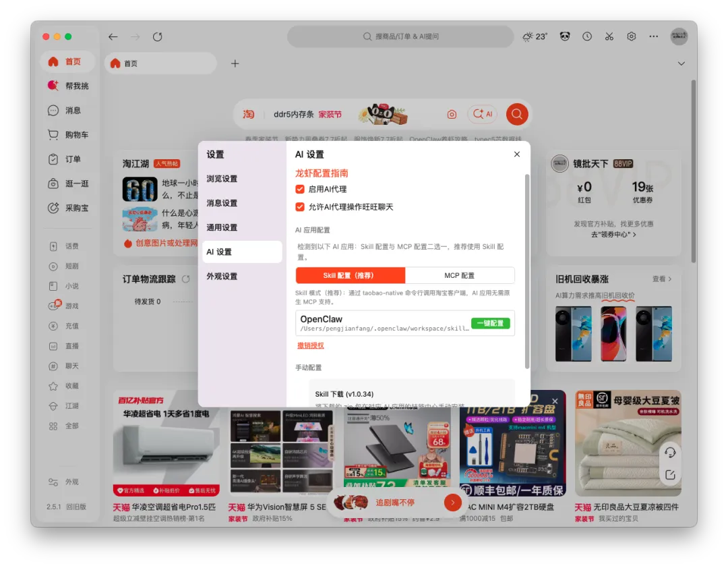Click the panda icon in the toolbar
This screenshot has height=568, width=728.
coord(565,36)
